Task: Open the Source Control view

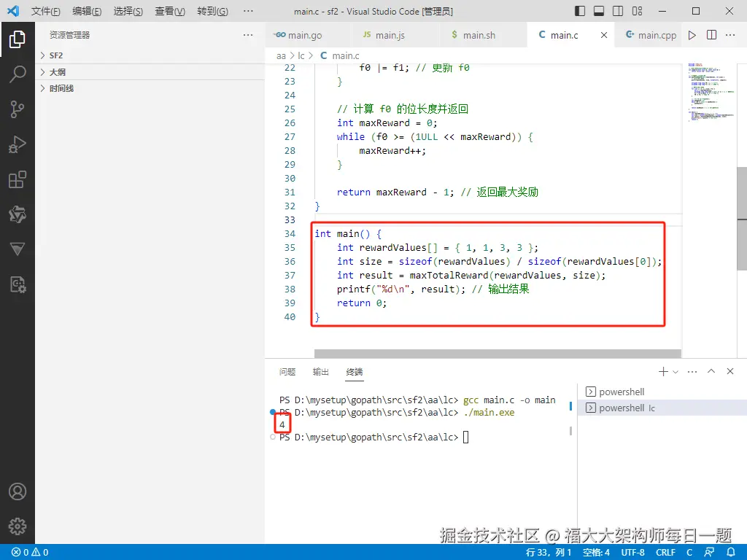Action: click(x=18, y=109)
